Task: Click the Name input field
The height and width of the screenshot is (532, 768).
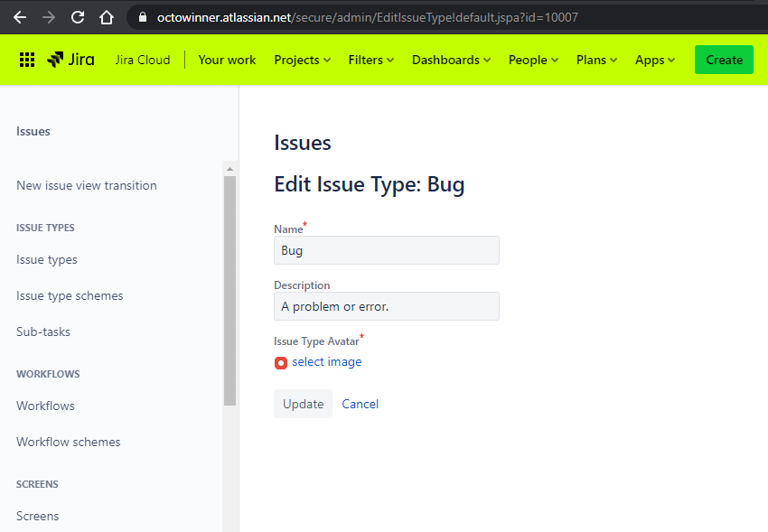Action: 387,250
